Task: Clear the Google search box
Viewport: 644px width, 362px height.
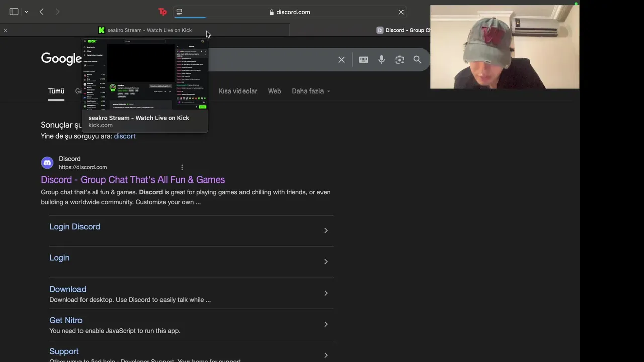Action: [341, 60]
